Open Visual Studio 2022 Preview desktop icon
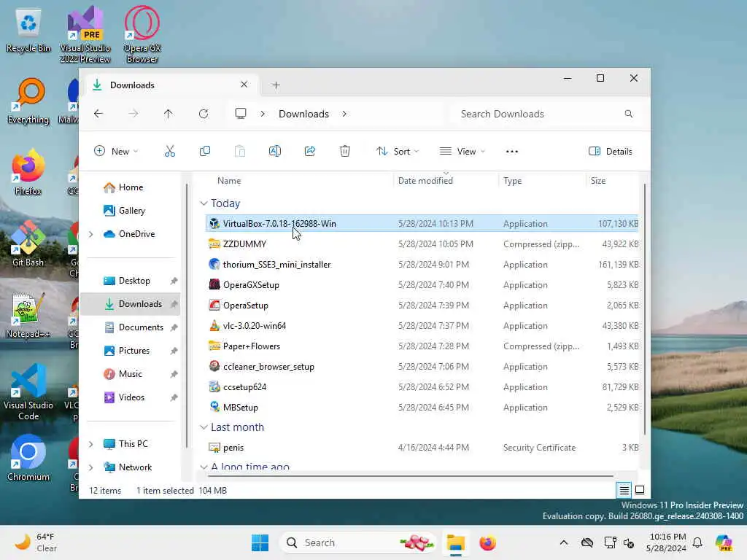 pyautogui.click(x=85, y=35)
